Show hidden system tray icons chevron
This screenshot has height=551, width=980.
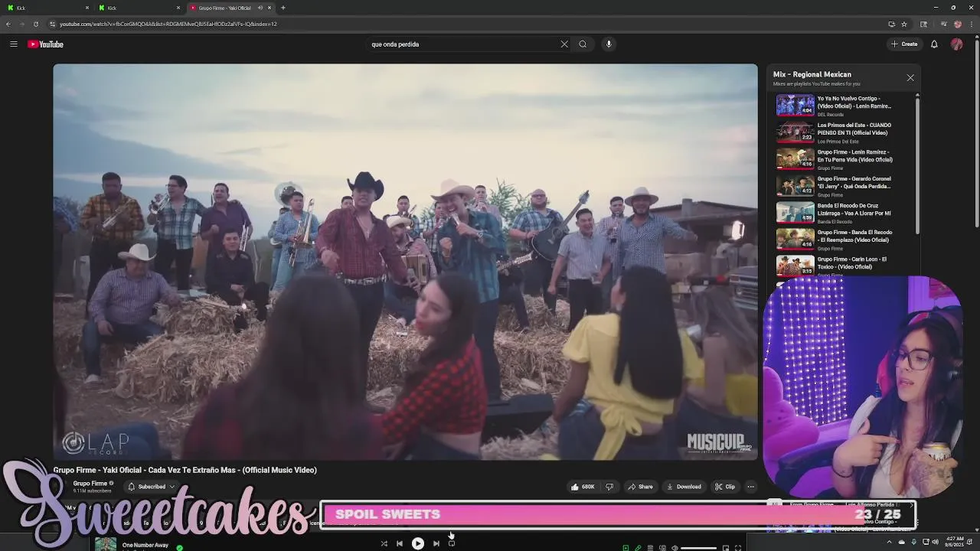[x=889, y=542]
